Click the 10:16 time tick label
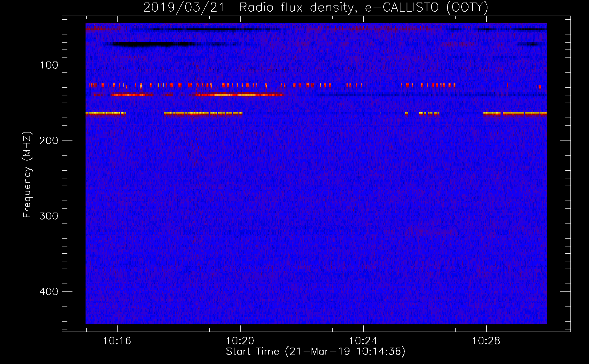The width and height of the screenshot is (589, 364). click(117, 341)
